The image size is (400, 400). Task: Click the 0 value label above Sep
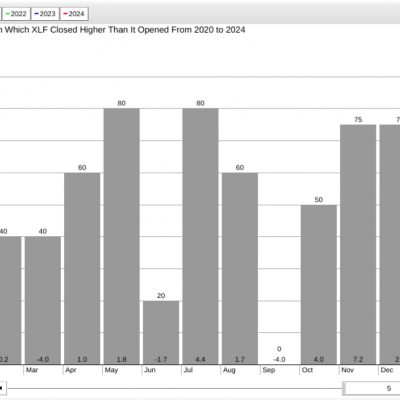(279, 349)
